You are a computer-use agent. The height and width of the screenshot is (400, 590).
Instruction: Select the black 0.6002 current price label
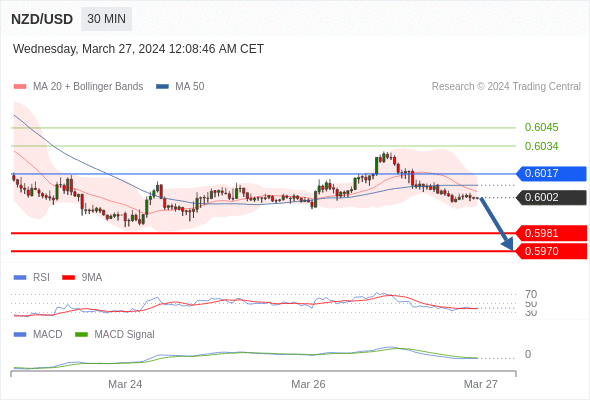coord(551,198)
